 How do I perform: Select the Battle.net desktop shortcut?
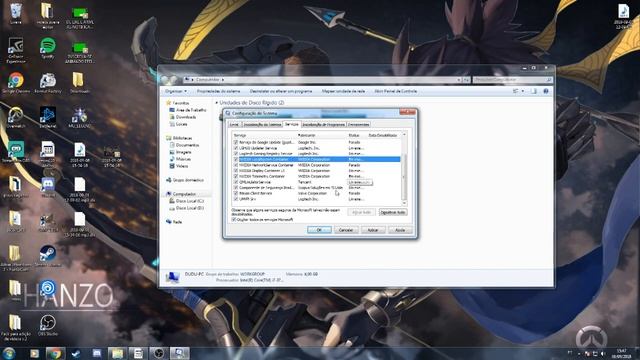pyautogui.click(x=48, y=117)
